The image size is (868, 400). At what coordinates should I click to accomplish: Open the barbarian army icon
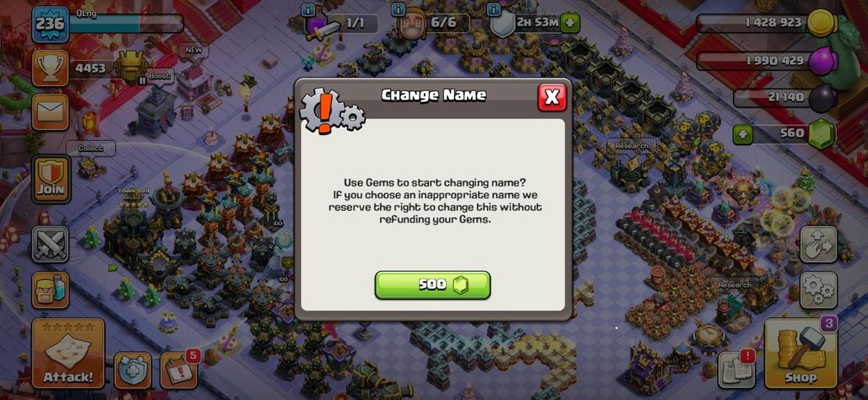(x=51, y=290)
